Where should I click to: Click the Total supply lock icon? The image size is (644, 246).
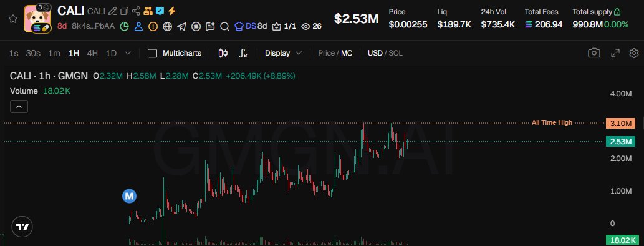617,12
